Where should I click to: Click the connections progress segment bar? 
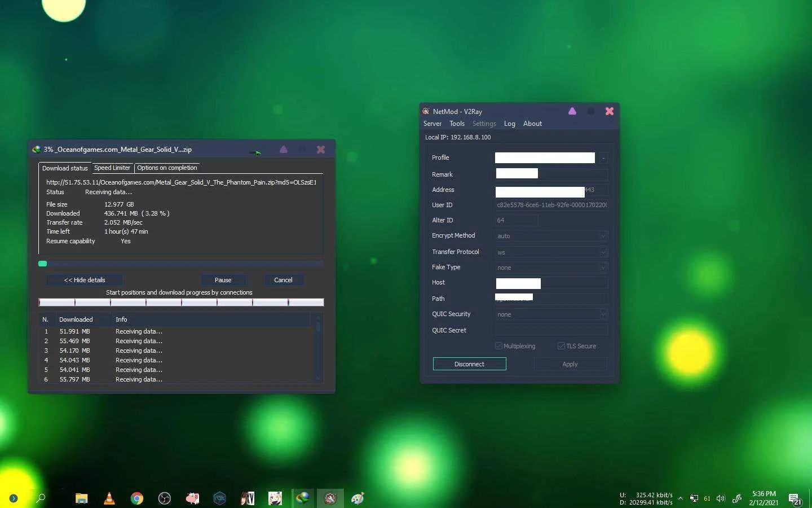point(181,303)
